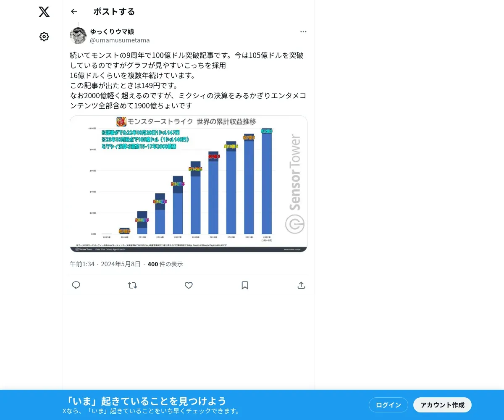
Task: Go back using the arrow icon
Action: tap(74, 11)
